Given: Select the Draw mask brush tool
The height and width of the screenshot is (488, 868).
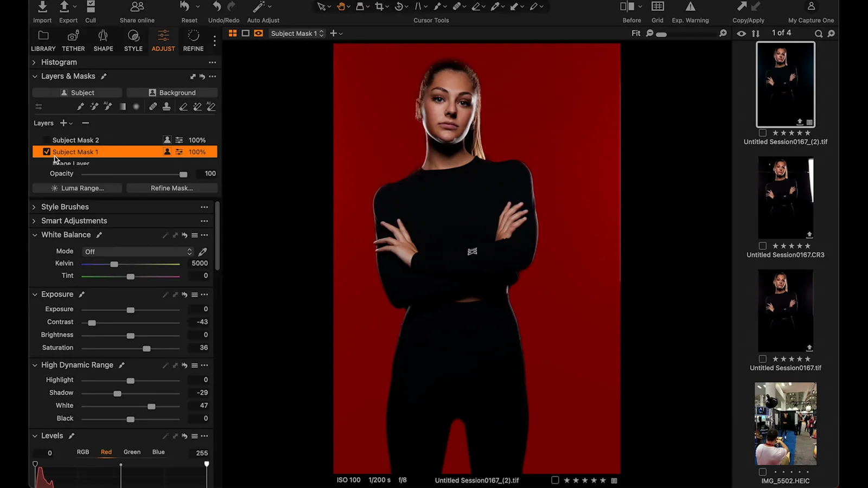Looking at the screenshot, I should pos(80,107).
